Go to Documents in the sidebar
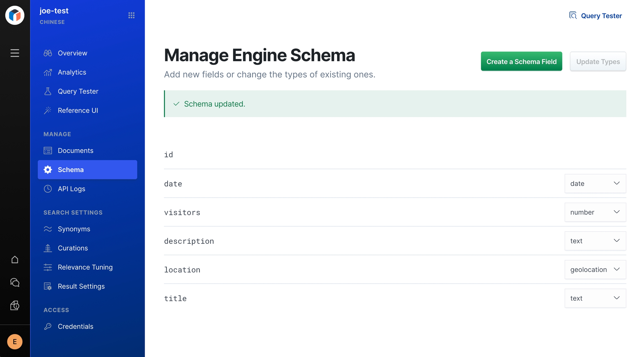 click(75, 151)
